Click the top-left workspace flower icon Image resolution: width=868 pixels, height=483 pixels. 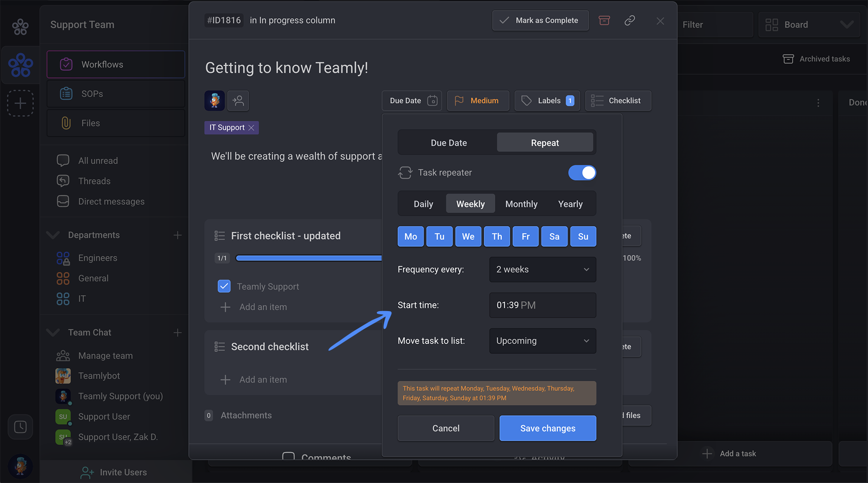pyautogui.click(x=21, y=27)
